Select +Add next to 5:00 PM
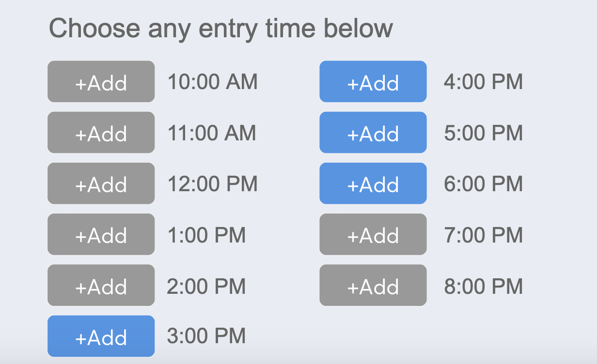The height and width of the screenshot is (364, 597). pyautogui.click(x=373, y=132)
